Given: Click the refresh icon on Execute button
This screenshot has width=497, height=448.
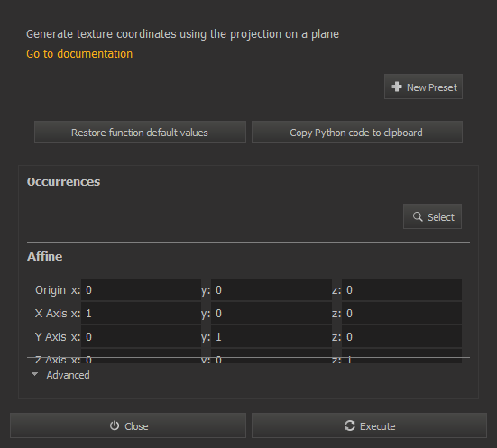Looking at the screenshot, I should [350, 425].
